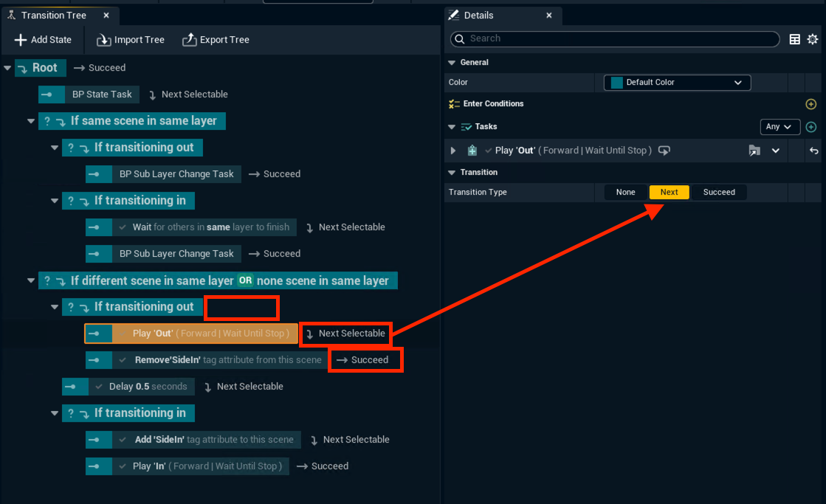Click the reset arrow on Play 'Out' row
Image resolution: width=826 pixels, height=504 pixels.
pos(813,151)
